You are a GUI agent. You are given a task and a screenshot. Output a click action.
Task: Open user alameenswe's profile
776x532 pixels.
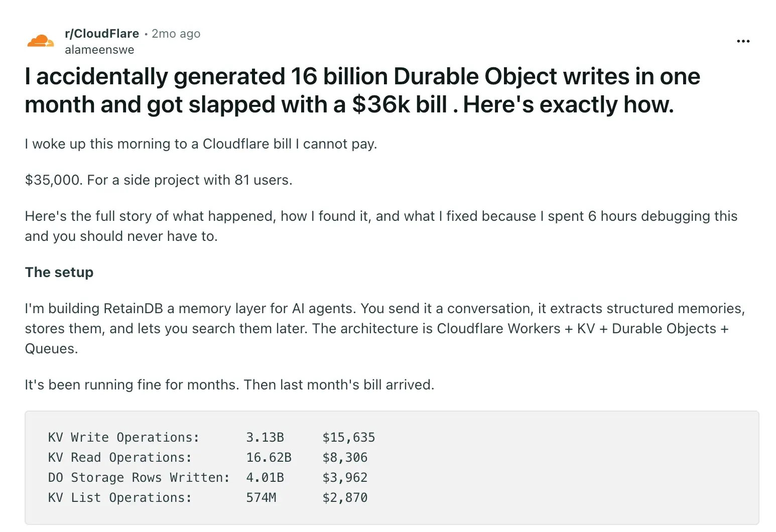click(99, 50)
